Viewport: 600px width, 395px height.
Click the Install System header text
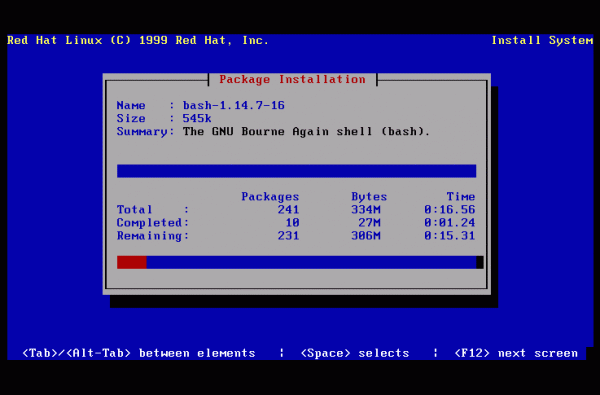pyautogui.click(x=542, y=40)
